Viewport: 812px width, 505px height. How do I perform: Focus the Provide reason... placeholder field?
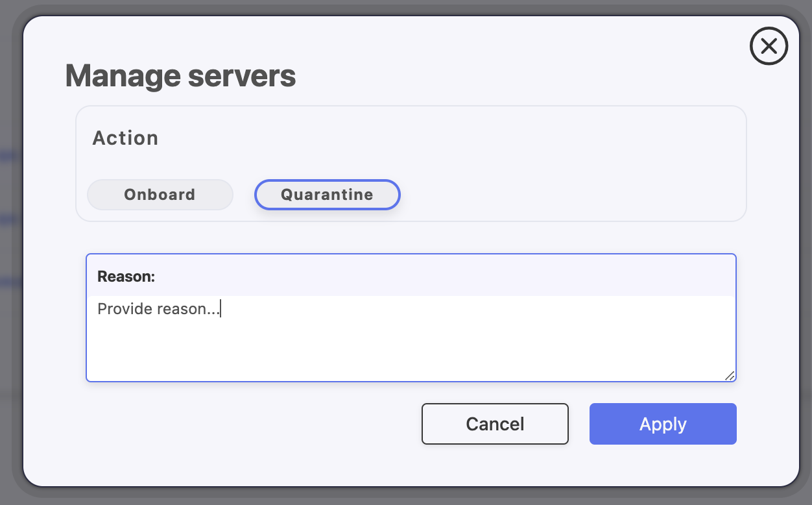(x=411, y=338)
